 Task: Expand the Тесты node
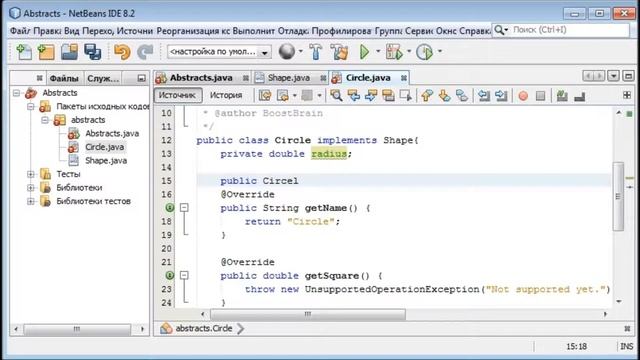point(31,174)
